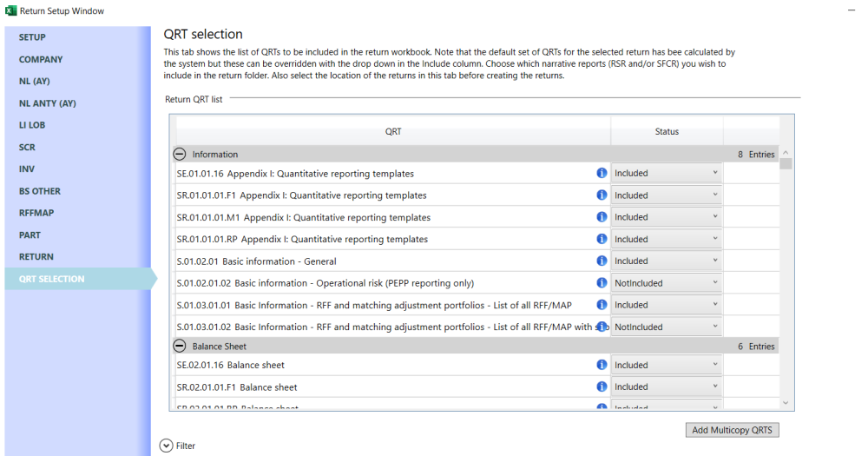The image size is (868, 456).
Task: Collapse the Balance Sheet group
Action: [181, 346]
